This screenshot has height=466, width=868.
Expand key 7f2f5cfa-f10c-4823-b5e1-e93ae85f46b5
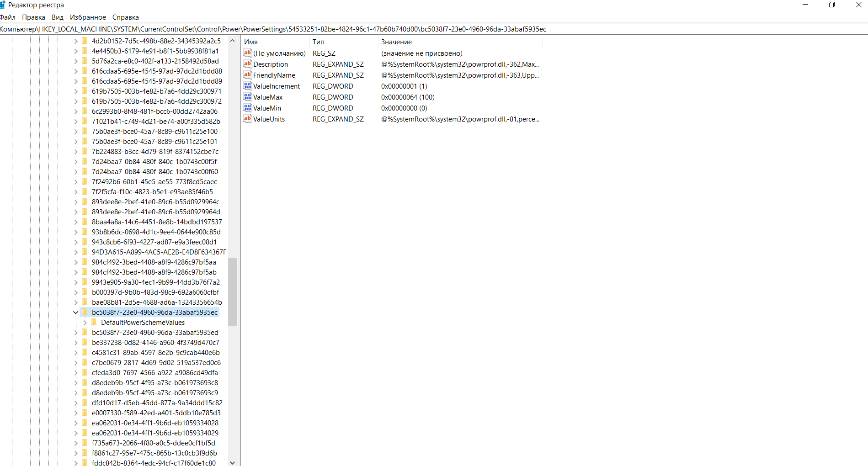click(x=75, y=192)
